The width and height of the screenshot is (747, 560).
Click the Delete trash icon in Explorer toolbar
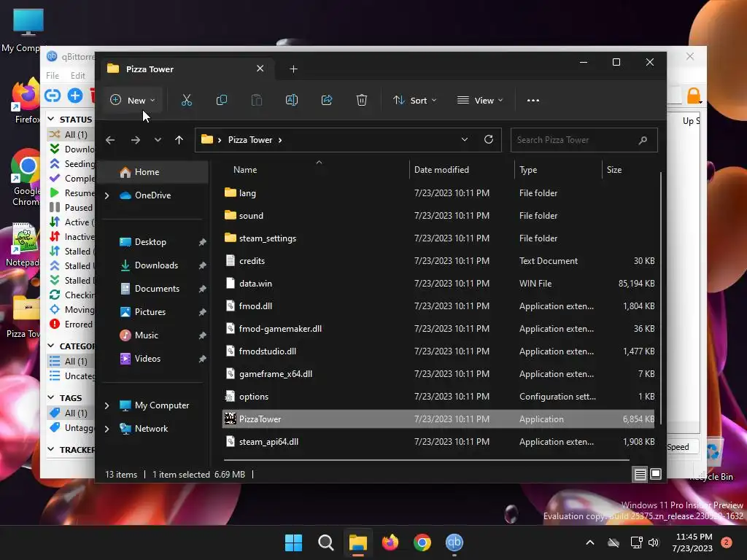click(x=362, y=100)
